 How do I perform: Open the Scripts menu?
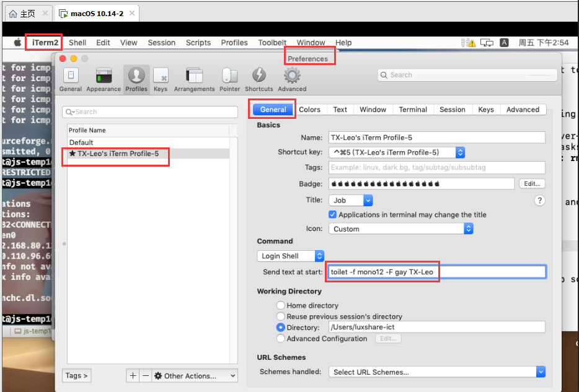click(x=198, y=42)
